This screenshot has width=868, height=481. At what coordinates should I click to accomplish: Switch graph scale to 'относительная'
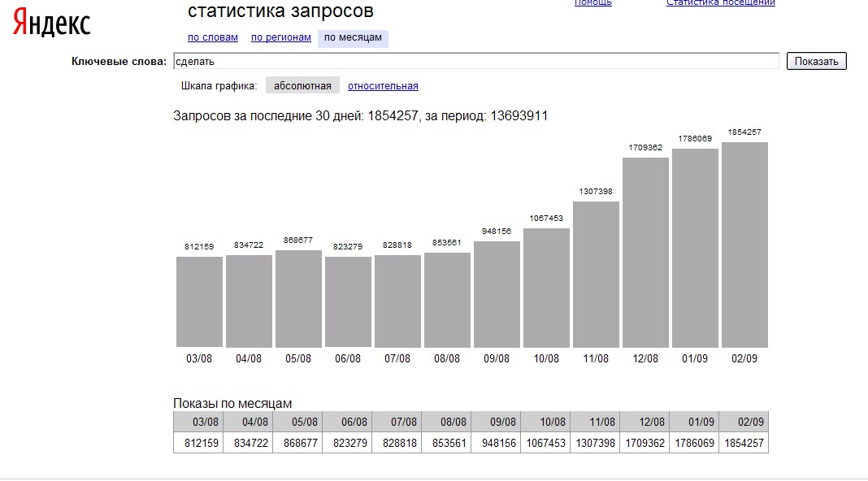point(383,86)
